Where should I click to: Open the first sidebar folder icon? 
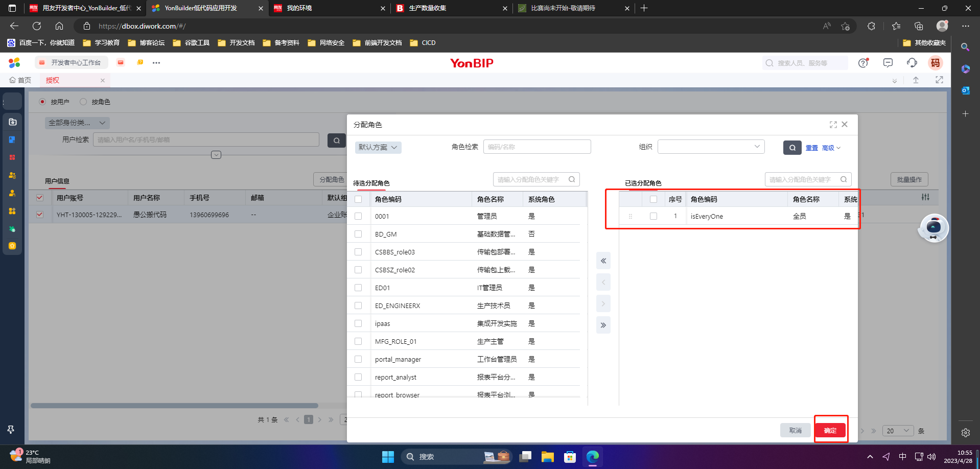pos(13,122)
